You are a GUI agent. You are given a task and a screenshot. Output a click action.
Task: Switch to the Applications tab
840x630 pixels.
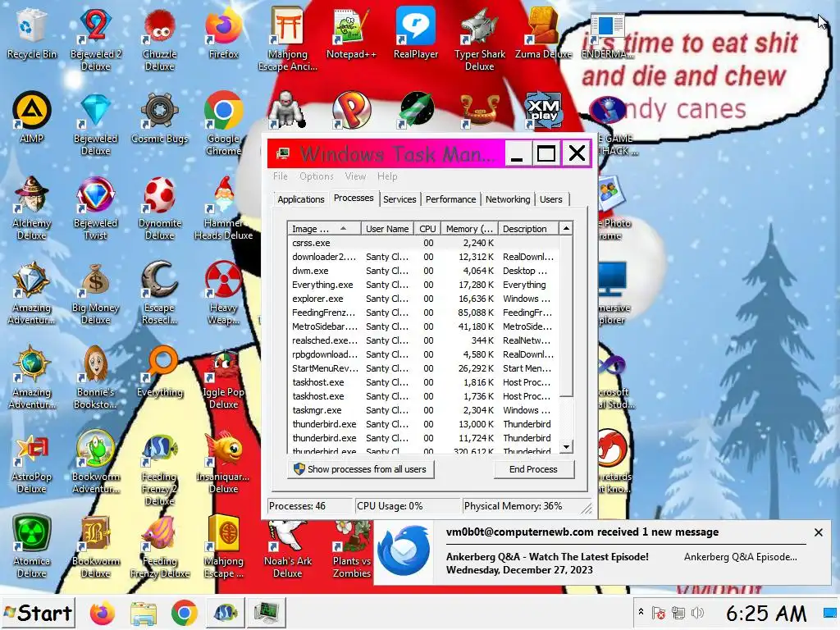[300, 199]
